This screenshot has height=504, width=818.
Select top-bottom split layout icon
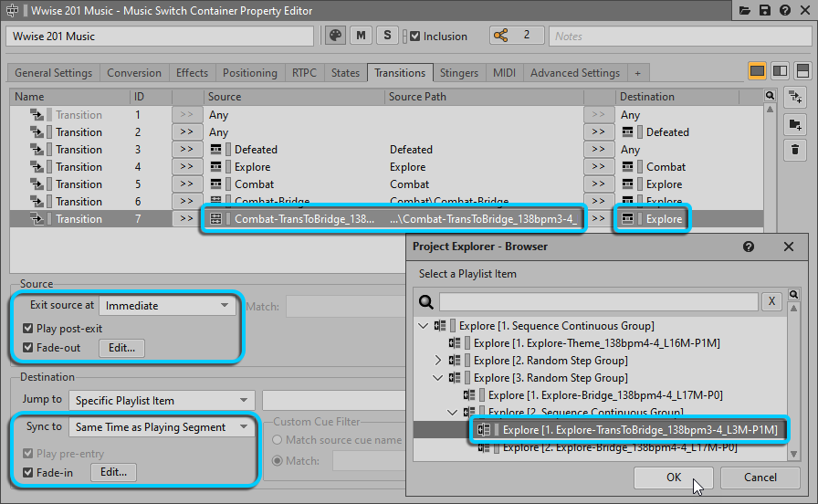tap(802, 70)
